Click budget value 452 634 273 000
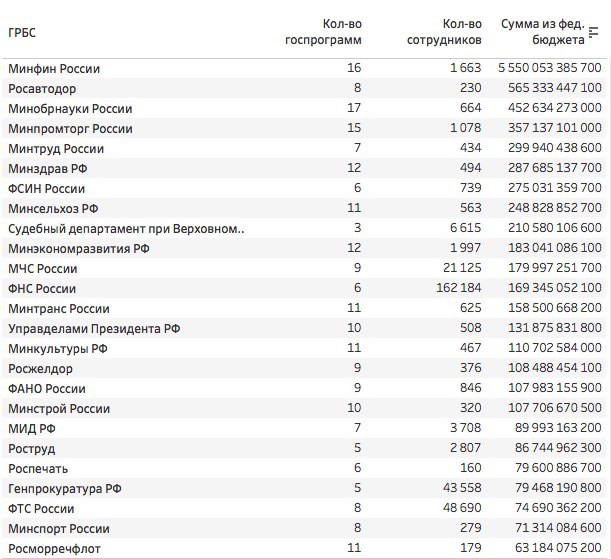 [554, 108]
